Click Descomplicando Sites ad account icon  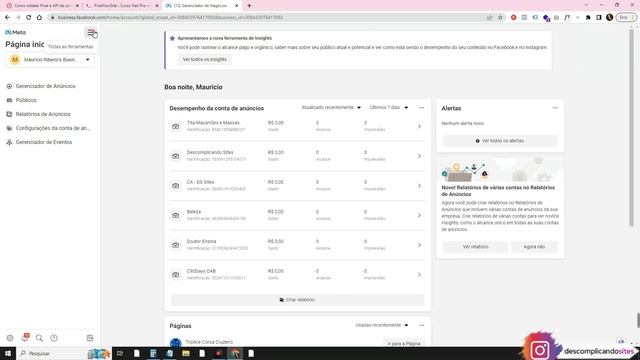(x=176, y=156)
